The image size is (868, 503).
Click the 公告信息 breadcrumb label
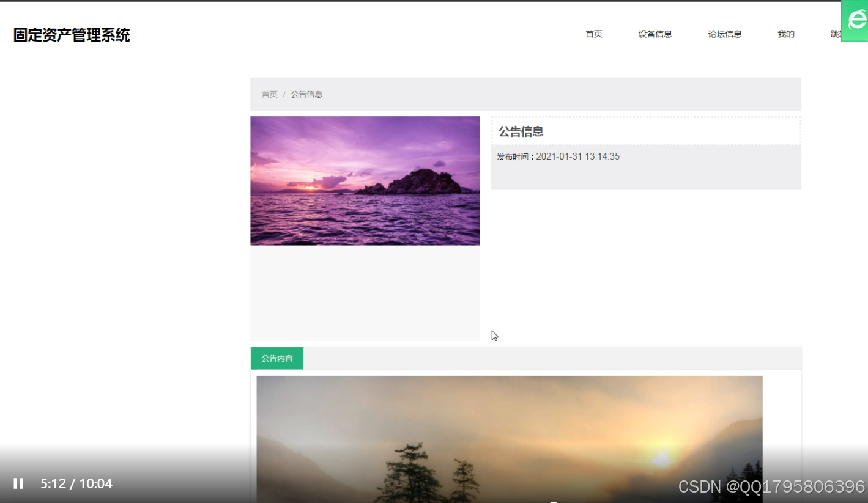coord(307,94)
